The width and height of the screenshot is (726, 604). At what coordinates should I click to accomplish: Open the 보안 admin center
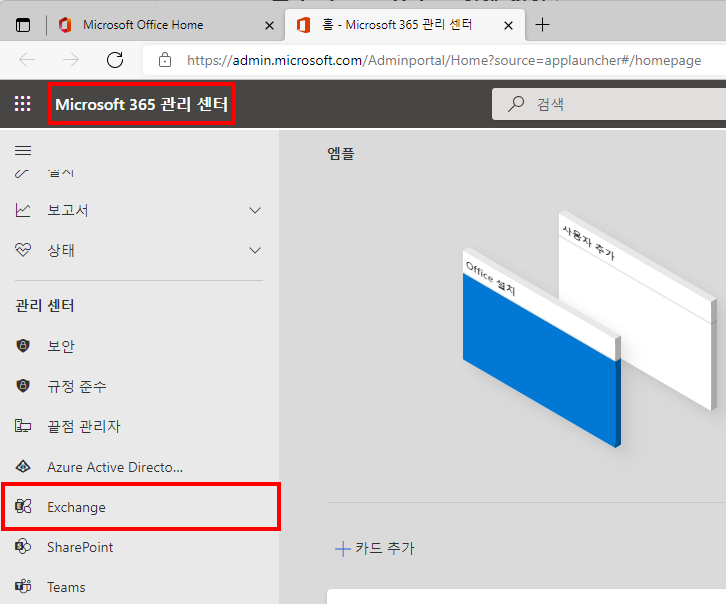point(139,346)
